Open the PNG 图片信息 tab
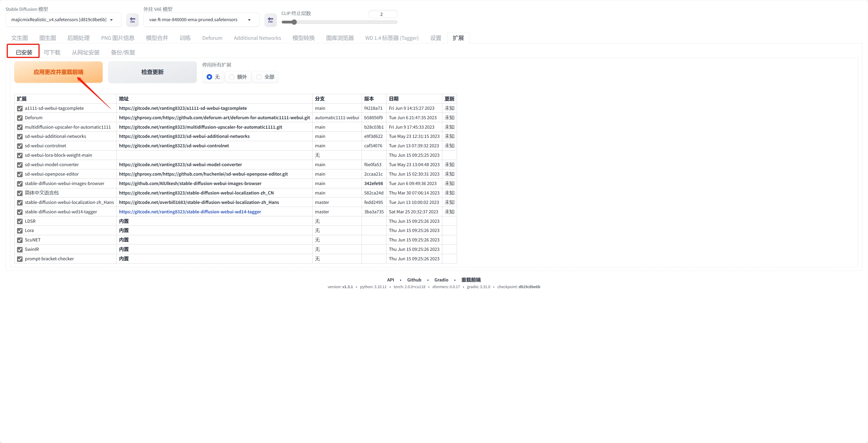This screenshot has width=868, height=443. click(x=117, y=38)
